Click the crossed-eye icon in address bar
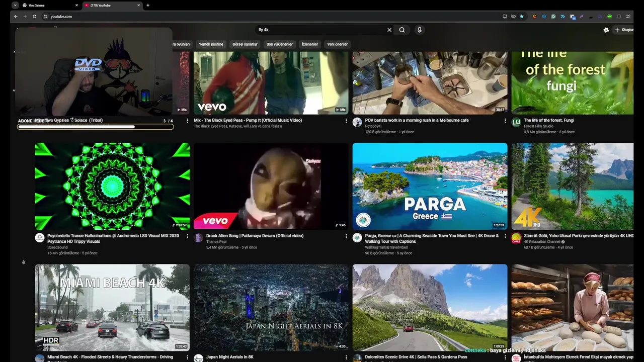 (513, 16)
